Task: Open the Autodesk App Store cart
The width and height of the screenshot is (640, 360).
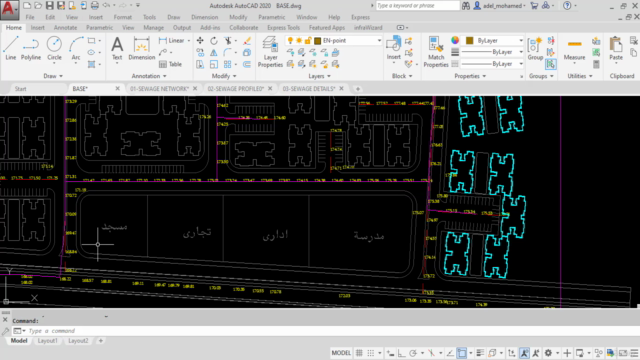Action: [534, 6]
